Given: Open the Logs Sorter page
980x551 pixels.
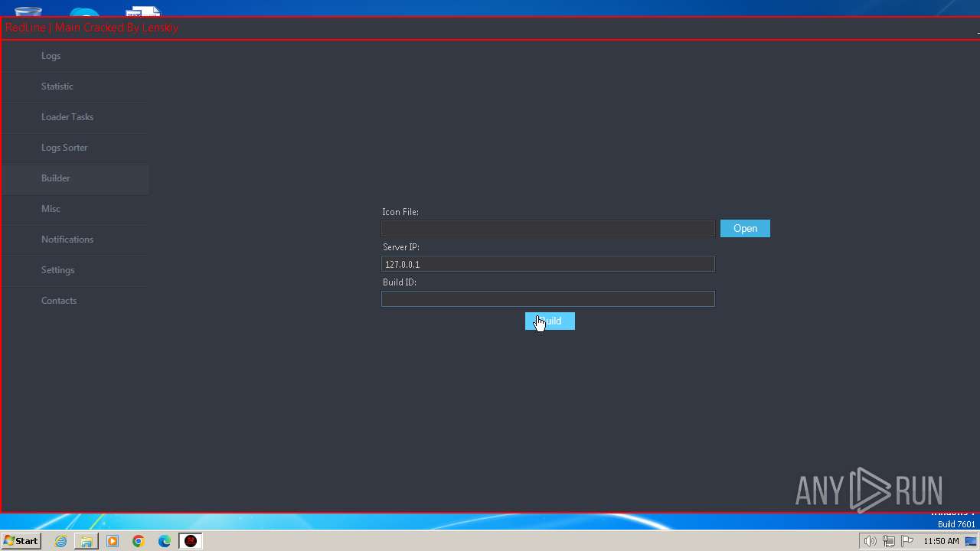Looking at the screenshot, I should (x=74, y=148).
